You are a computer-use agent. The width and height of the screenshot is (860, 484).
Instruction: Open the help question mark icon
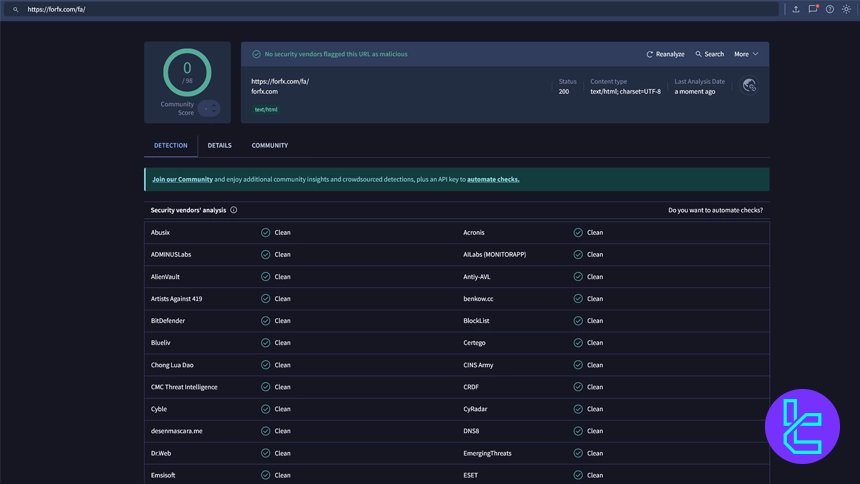(830, 9)
